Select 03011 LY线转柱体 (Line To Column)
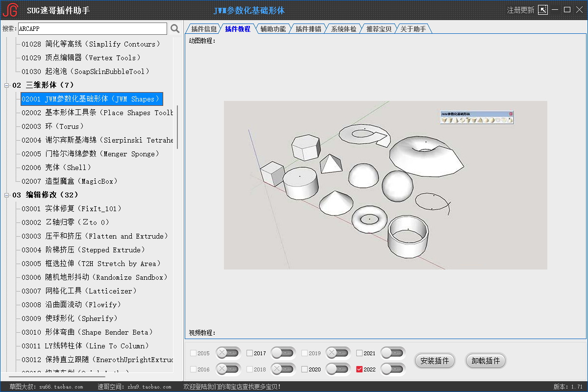The image size is (588, 392). coord(85,346)
